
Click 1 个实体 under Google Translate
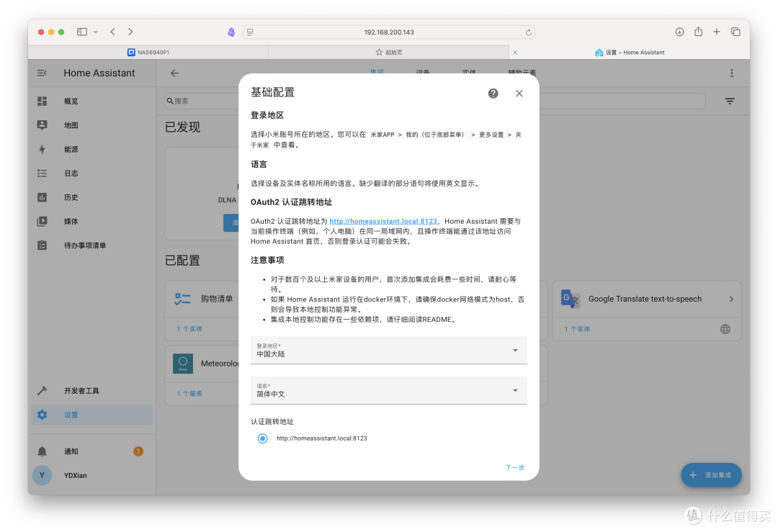click(x=577, y=329)
